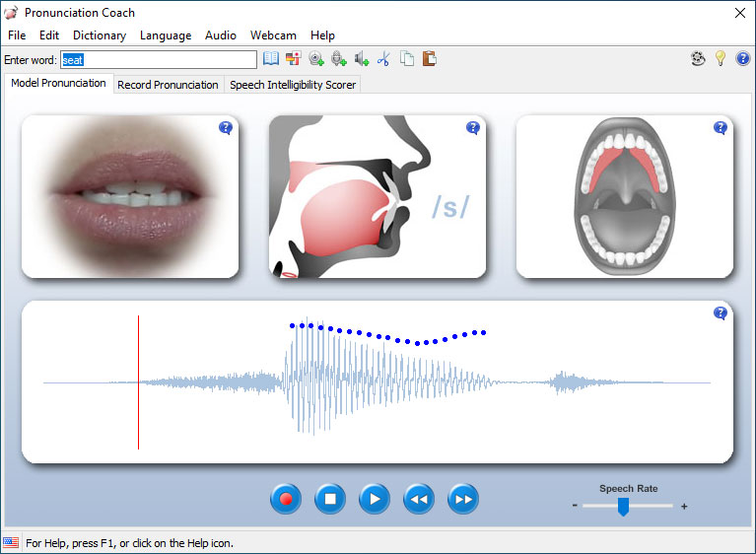Viewport: 756px width, 554px height.
Task: Click the paste clipboard icon
Action: [429, 59]
